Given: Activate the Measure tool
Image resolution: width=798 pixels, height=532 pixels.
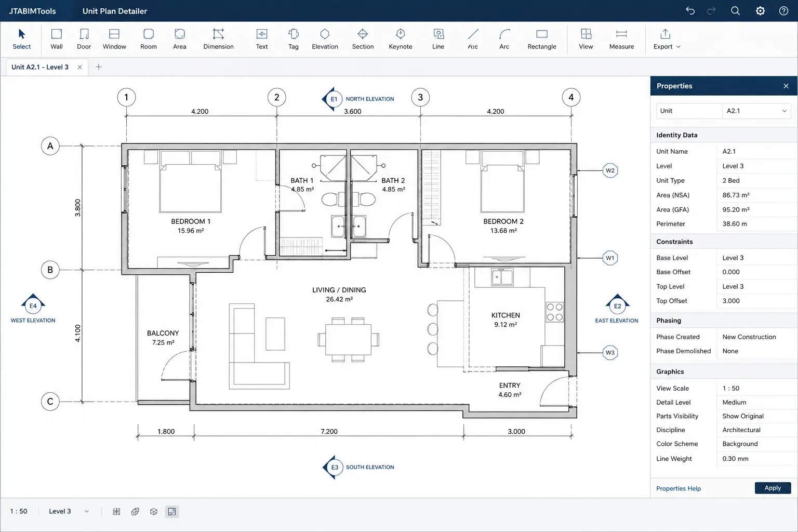Looking at the screenshot, I should click(x=621, y=39).
